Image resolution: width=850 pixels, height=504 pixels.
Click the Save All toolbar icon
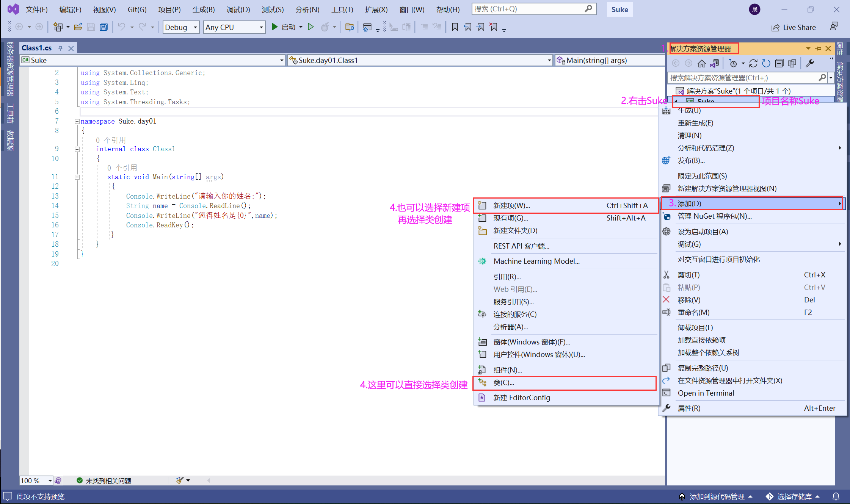point(104,27)
